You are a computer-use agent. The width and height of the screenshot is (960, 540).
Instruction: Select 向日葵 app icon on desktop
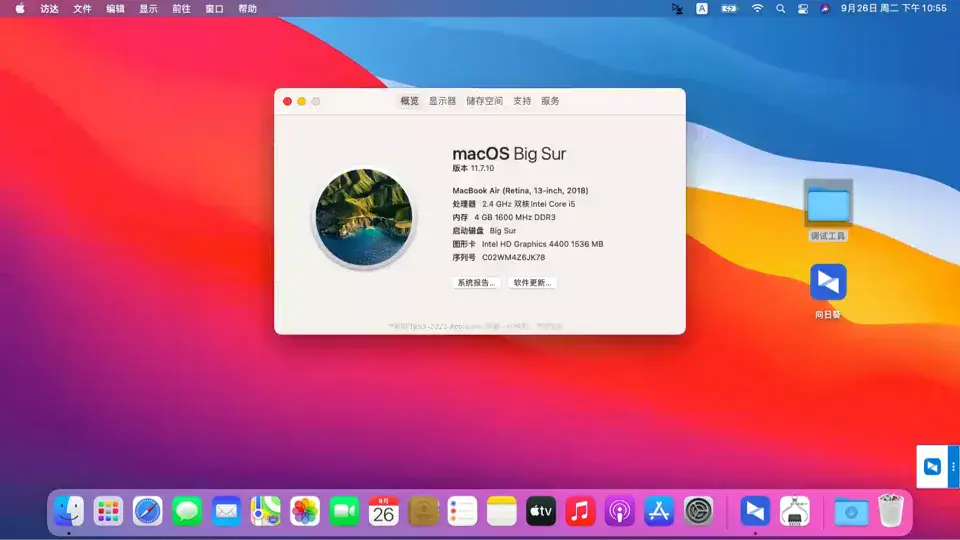(x=828, y=290)
